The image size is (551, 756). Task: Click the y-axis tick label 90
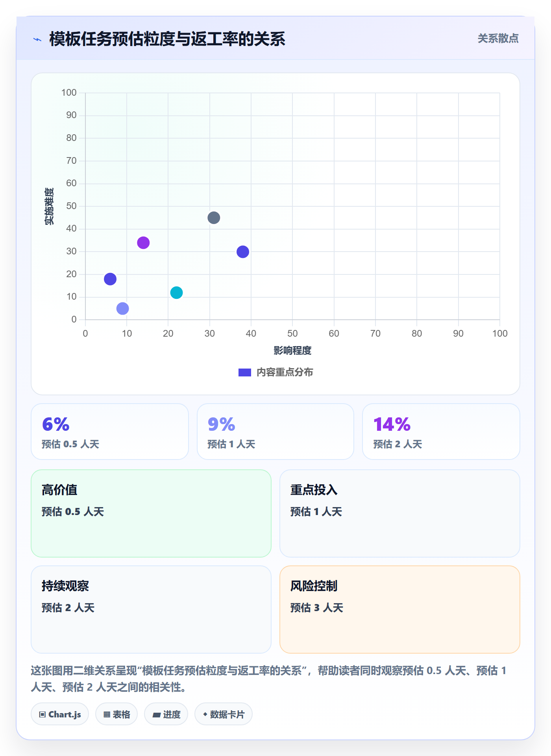coord(71,115)
